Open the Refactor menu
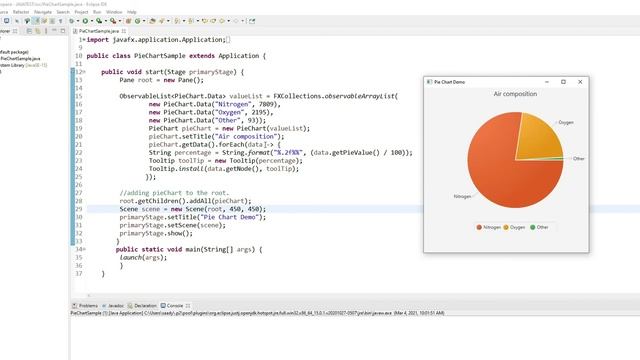Screen dimensions: 640x360 [21, 12]
